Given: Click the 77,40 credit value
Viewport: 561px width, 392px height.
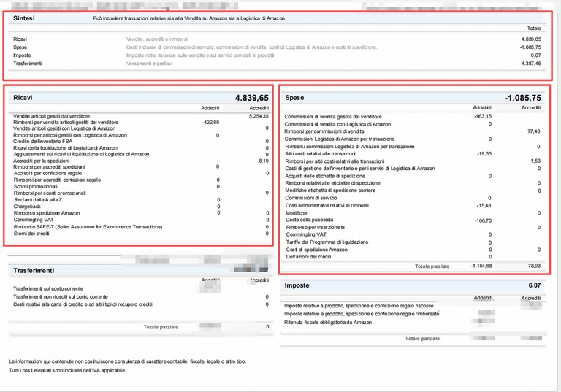Looking at the screenshot, I should tap(533, 131).
